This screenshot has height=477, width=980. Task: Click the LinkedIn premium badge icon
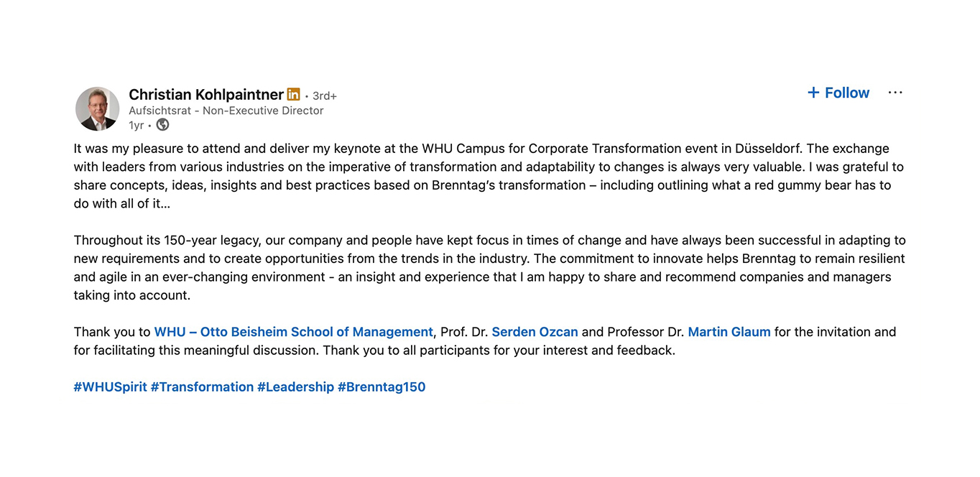tap(293, 95)
